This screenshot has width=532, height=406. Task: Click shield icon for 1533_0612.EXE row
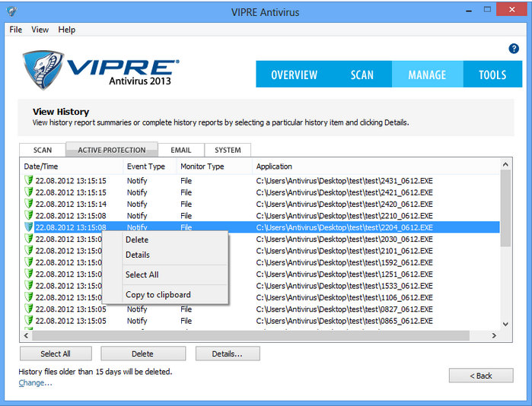(x=29, y=286)
